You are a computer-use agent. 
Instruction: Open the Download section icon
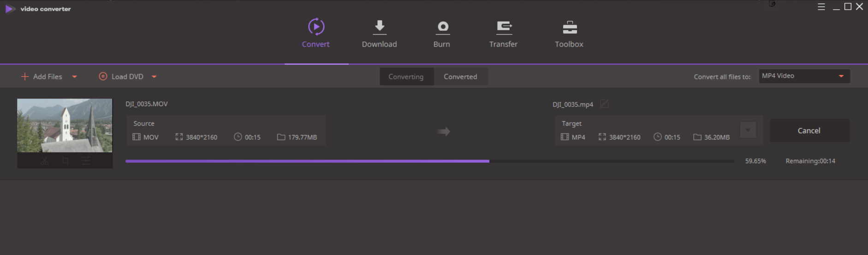click(x=380, y=27)
